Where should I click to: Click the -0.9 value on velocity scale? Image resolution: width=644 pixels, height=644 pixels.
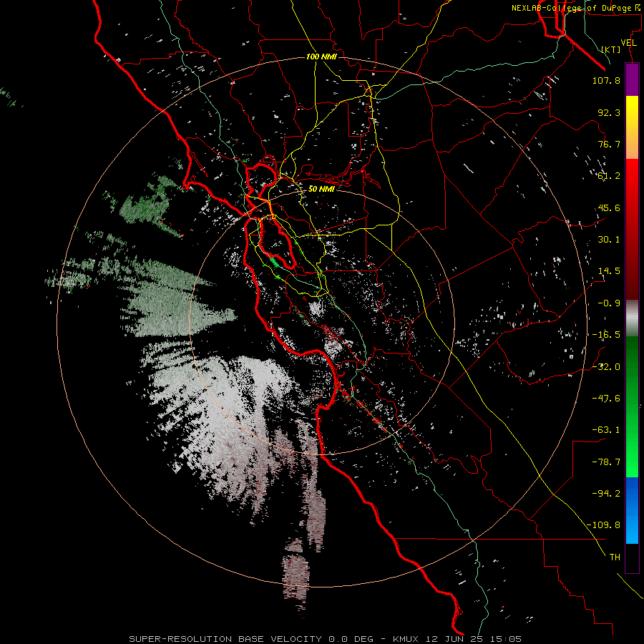[x=609, y=303]
